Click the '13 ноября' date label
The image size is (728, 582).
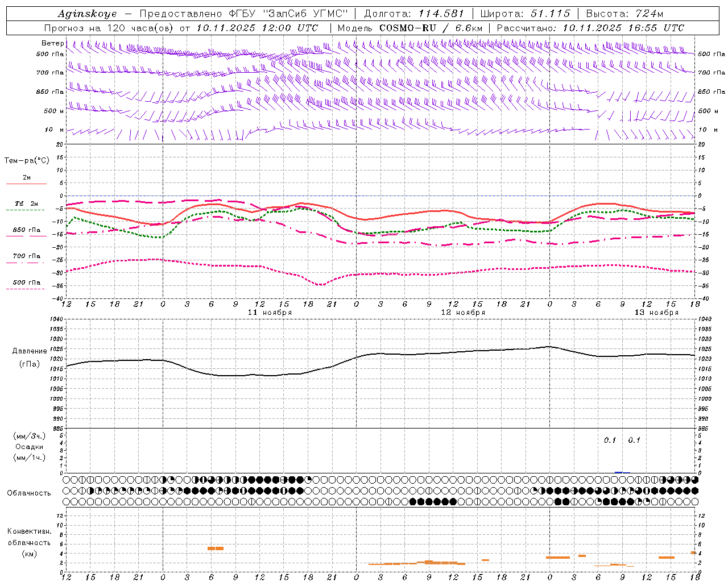pos(656,313)
